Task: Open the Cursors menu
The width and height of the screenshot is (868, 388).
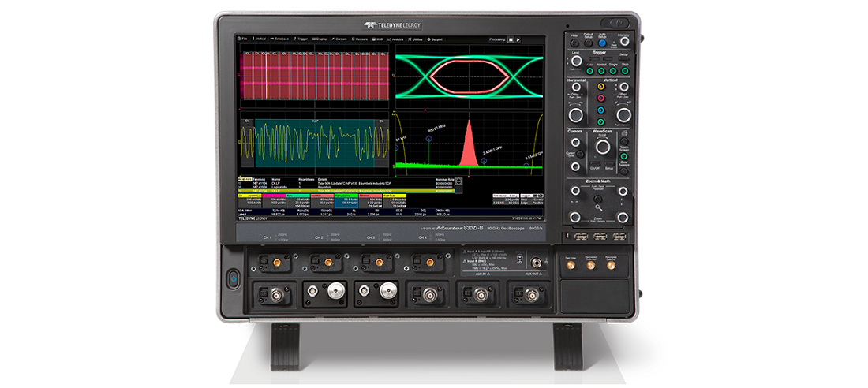Action: point(339,39)
